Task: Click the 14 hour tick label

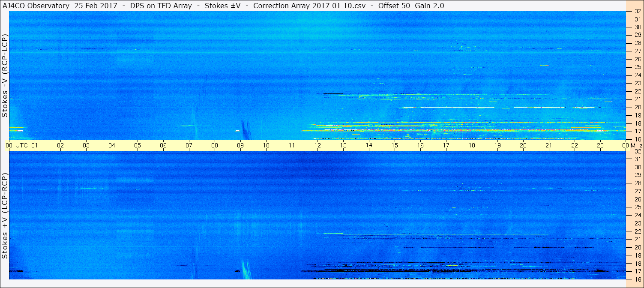Action: (x=369, y=145)
